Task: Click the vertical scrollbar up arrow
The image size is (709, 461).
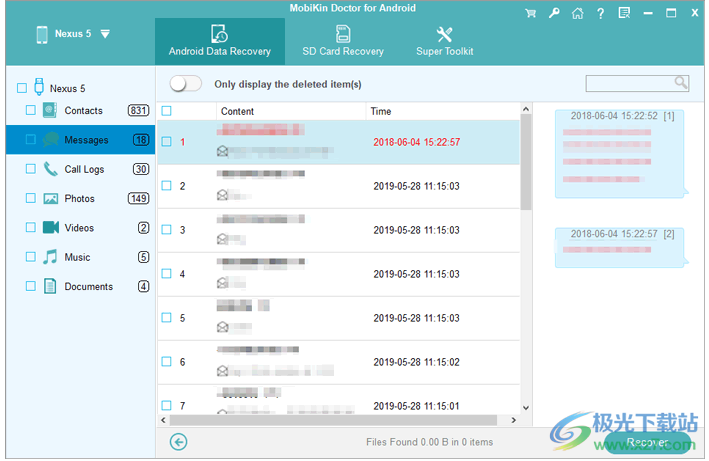Action: (525, 109)
